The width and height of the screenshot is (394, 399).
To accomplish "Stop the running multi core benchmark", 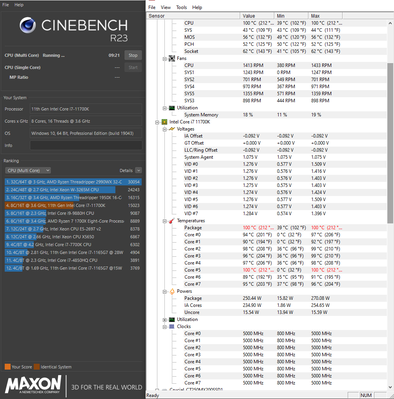I will [133, 55].
